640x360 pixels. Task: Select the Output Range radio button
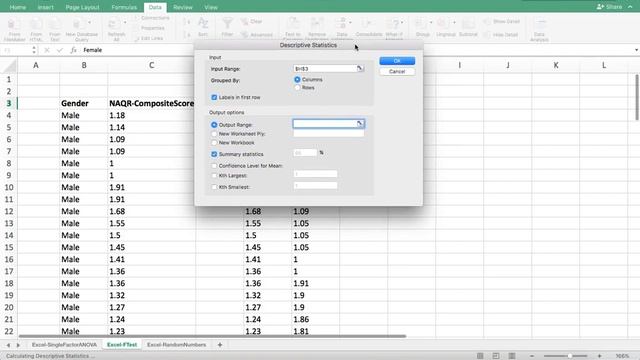(214, 125)
